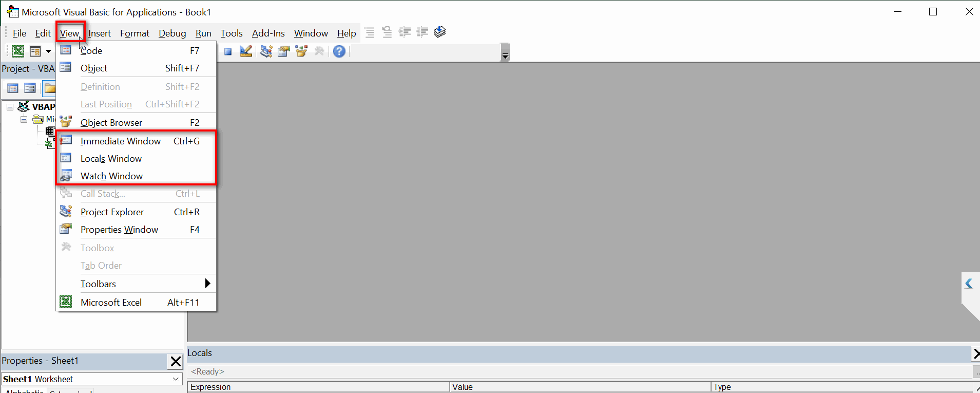Open the Insert UserForm dropdown arrow

48,51
